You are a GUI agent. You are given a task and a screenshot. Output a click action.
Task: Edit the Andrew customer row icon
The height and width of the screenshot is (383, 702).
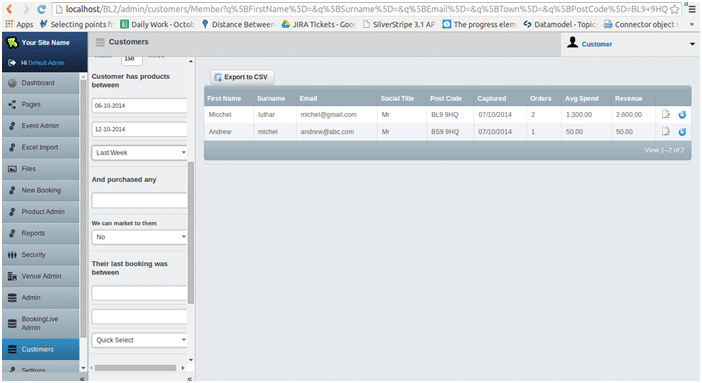coord(666,132)
